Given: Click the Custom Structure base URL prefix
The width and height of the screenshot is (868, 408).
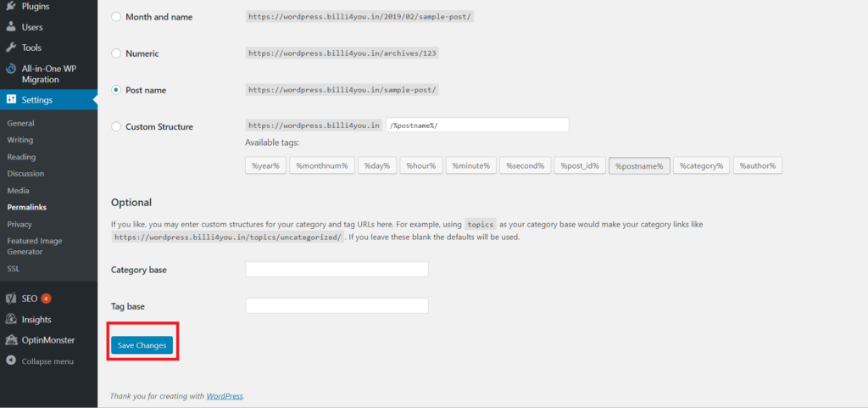Looking at the screenshot, I should 314,125.
